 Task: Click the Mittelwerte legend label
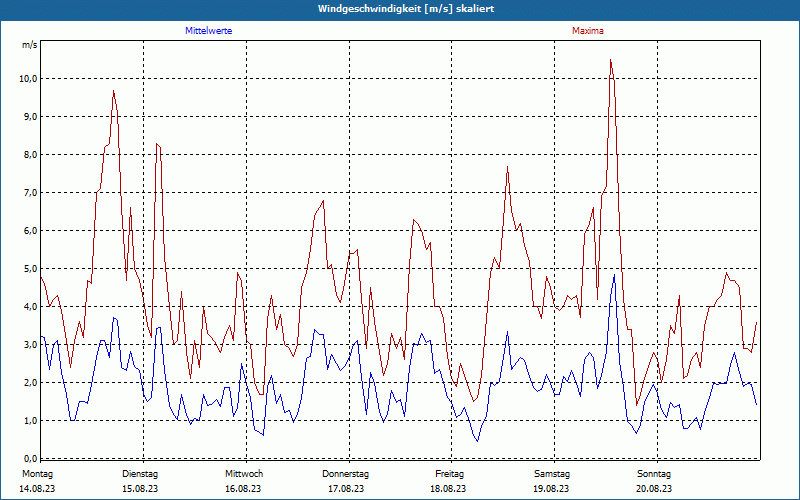point(208,31)
